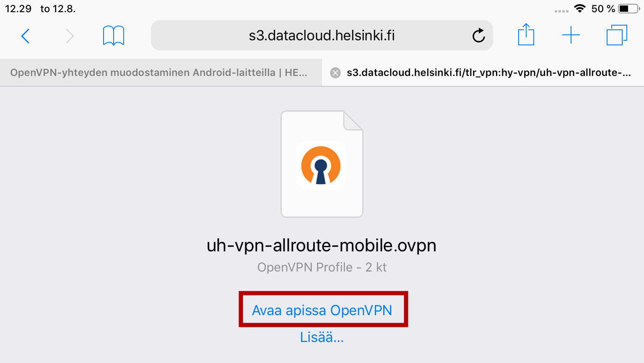Screen dimensions: 644x363
Task: Tap the 12.29 clock in status bar
Action: (x=18, y=9)
